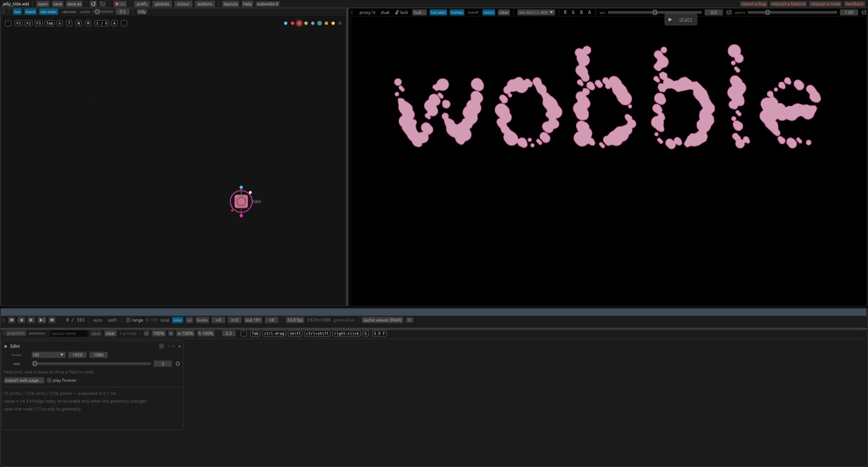Enable the range checkbox
This screenshot has height=467, width=868.
pos(128,320)
